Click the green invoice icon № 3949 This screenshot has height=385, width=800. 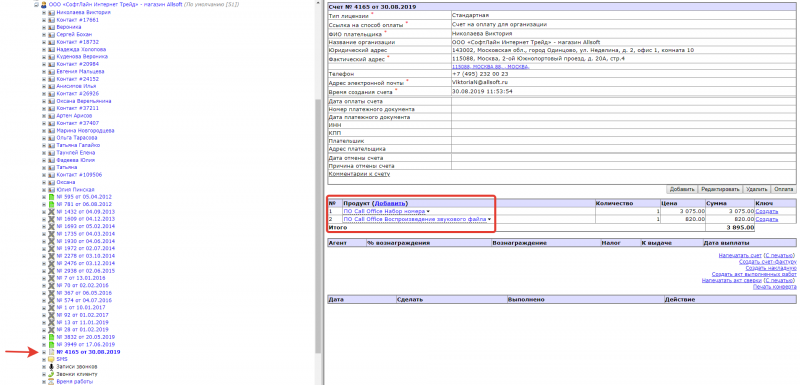tap(51, 345)
